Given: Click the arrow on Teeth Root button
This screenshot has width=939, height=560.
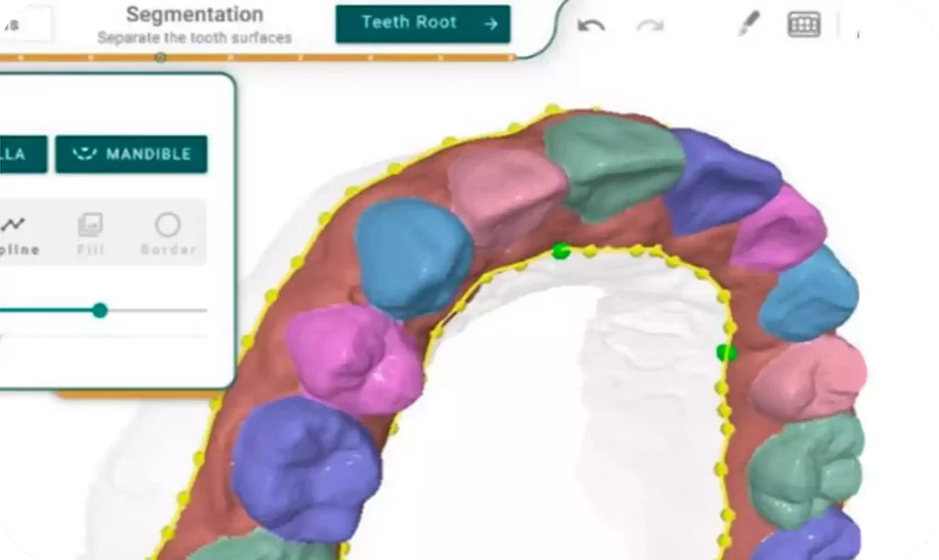Looking at the screenshot, I should coord(491,24).
